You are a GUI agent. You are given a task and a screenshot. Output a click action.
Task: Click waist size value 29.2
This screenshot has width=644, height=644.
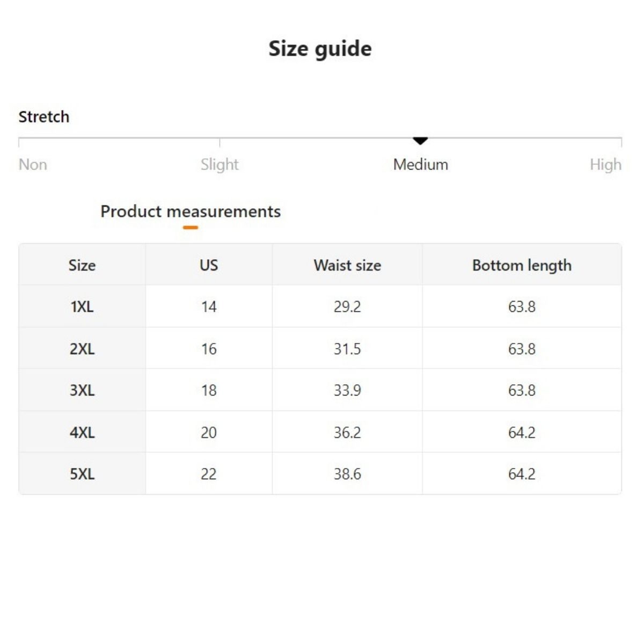[347, 306]
